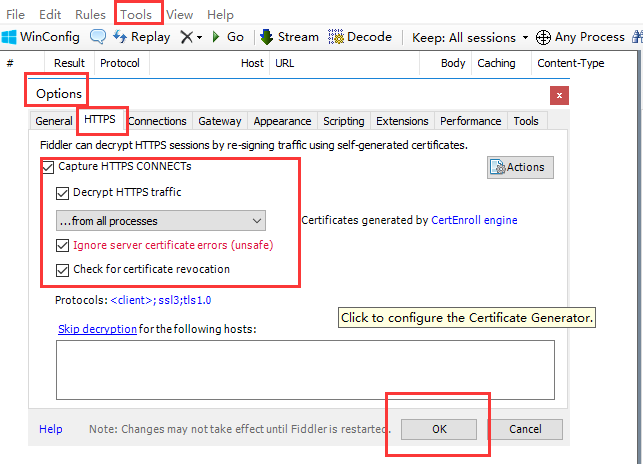This screenshot has width=643, height=464.
Task: Switch to the Tools tab in Options
Action: pyautogui.click(x=526, y=121)
